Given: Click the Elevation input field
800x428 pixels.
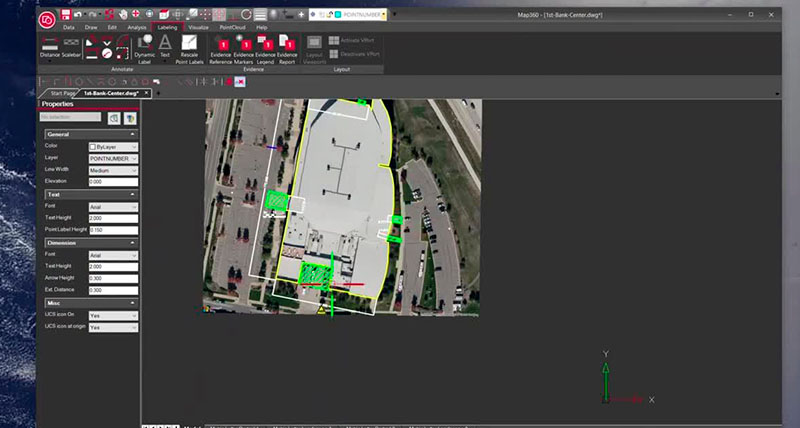Looking at the screenshot, I should (113, 182).
